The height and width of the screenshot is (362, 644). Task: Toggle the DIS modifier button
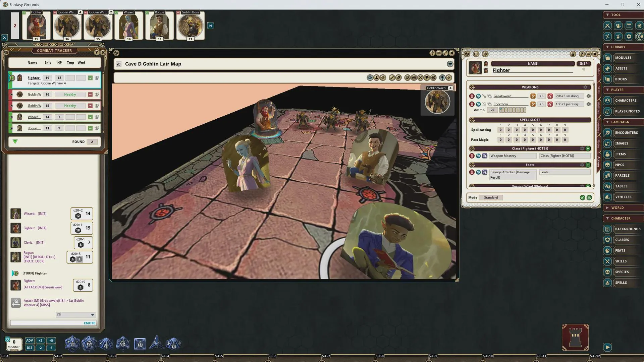pos(30,348)
